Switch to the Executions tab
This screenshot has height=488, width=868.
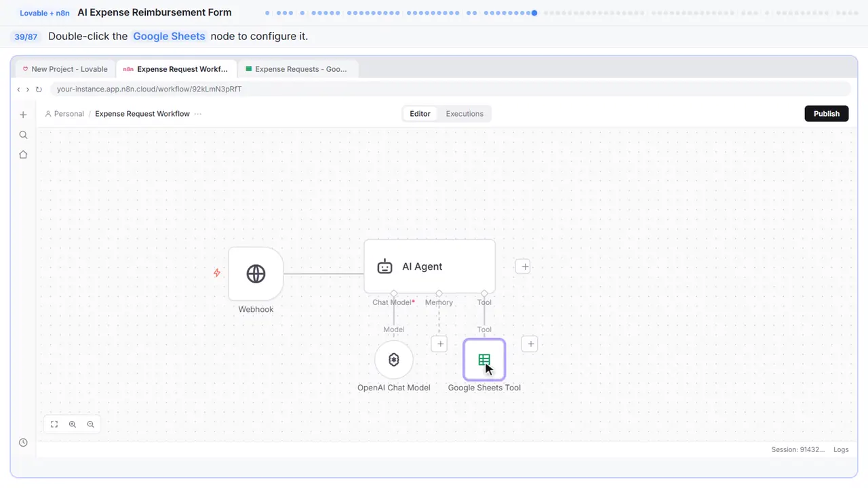click(465, 114)
